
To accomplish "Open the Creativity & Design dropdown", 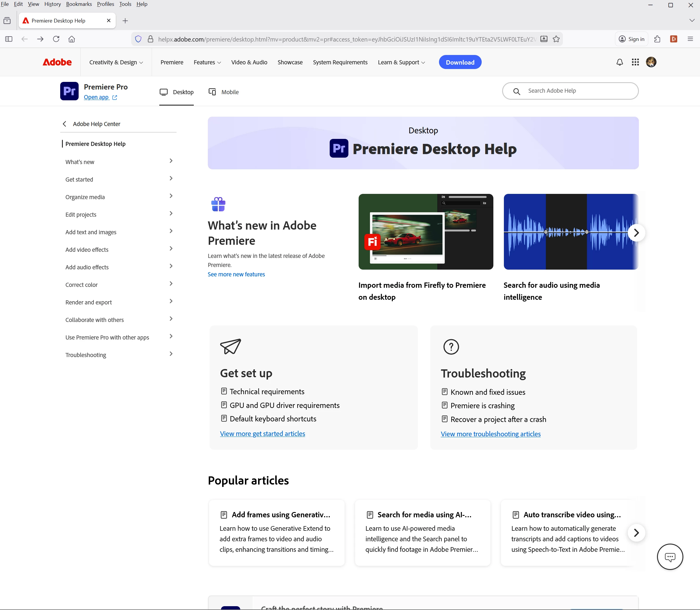I will [116, 62].
